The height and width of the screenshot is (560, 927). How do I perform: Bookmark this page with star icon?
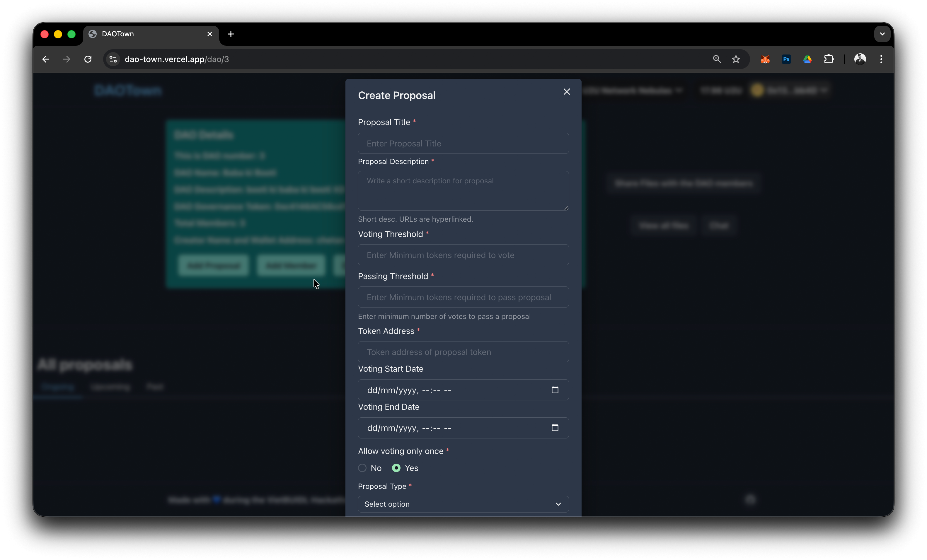(736, 59)
